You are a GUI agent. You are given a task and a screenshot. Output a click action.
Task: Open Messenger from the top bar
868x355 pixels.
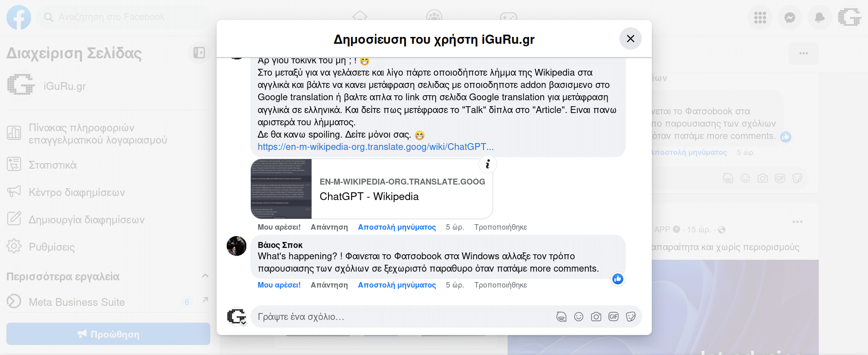(790, 17)
